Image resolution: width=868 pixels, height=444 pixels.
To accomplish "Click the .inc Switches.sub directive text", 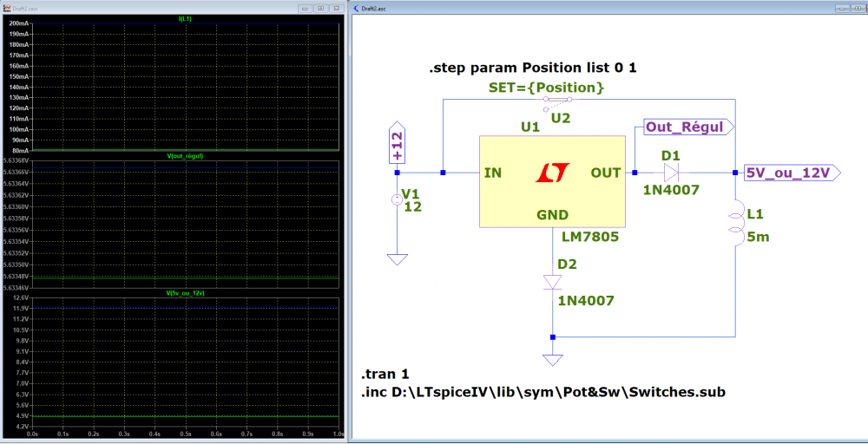I will tap(543, 392).
